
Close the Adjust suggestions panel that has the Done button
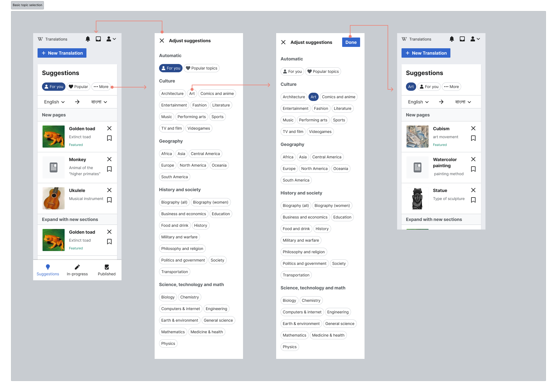283,42
